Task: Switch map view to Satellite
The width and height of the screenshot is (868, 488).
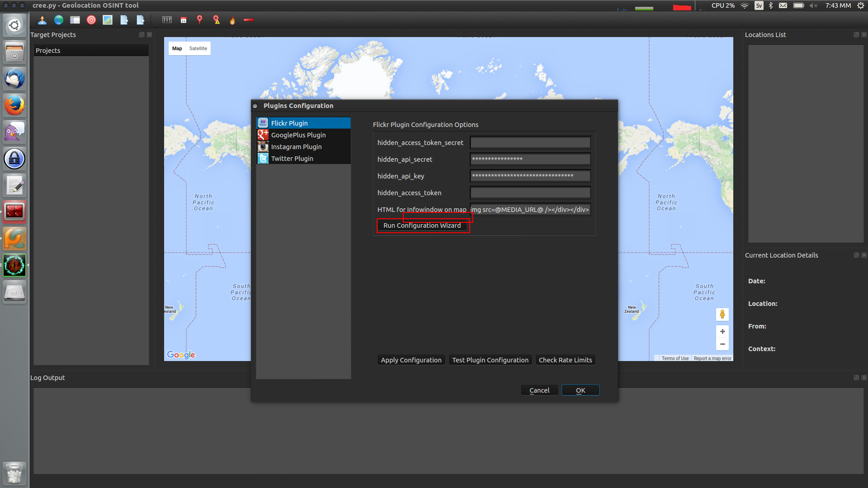Action: coord(198,48)
